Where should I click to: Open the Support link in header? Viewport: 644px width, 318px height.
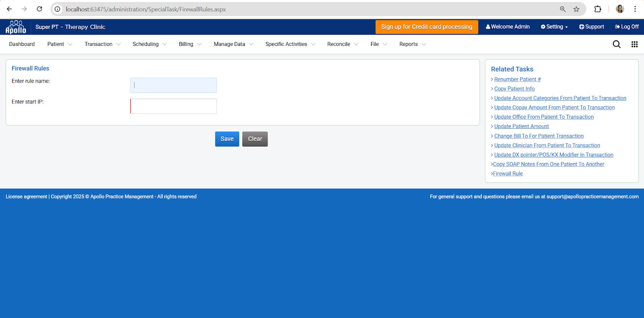591,27
